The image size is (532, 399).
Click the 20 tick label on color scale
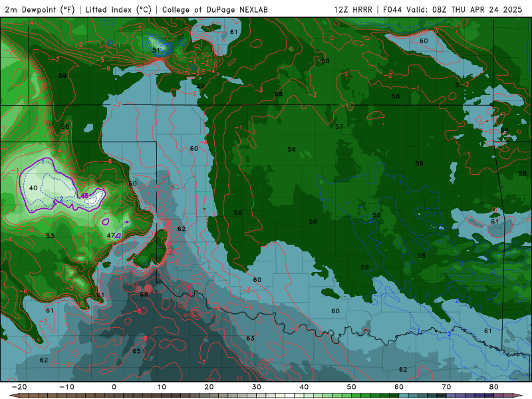(209, 387)
